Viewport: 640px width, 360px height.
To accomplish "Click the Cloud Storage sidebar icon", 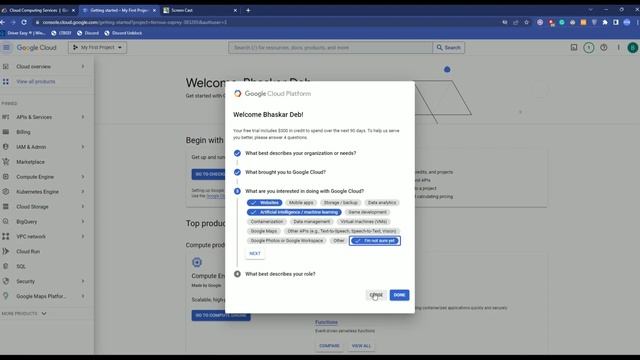I will point(6,207).
